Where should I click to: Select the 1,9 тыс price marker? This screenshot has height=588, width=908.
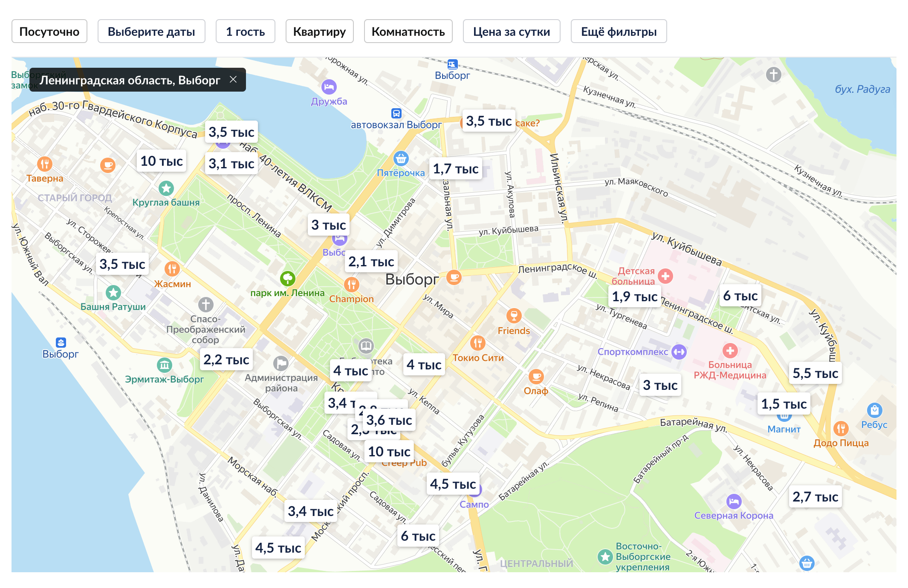point(635,296)
